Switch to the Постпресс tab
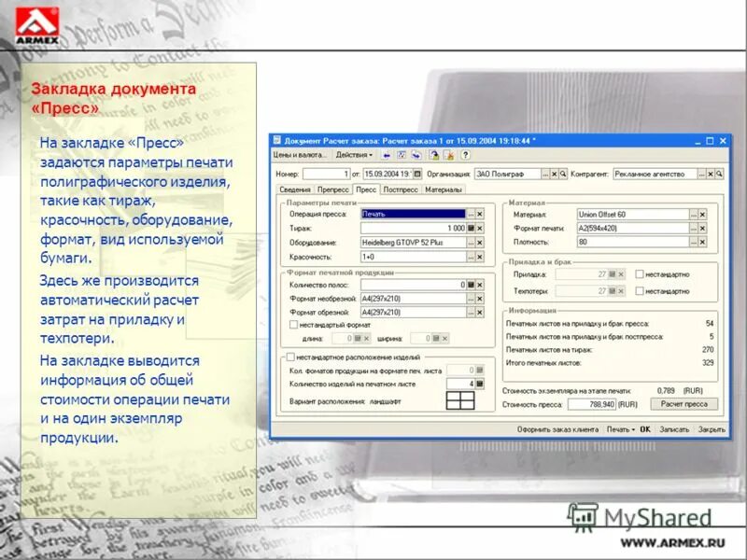 click(x=401, y=190)
